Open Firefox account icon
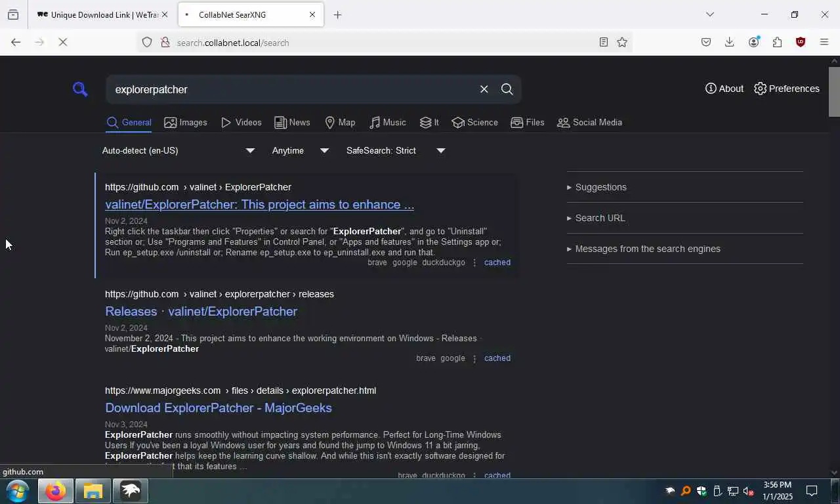Viewport: 840px width, 504px height. coord(753,43)
